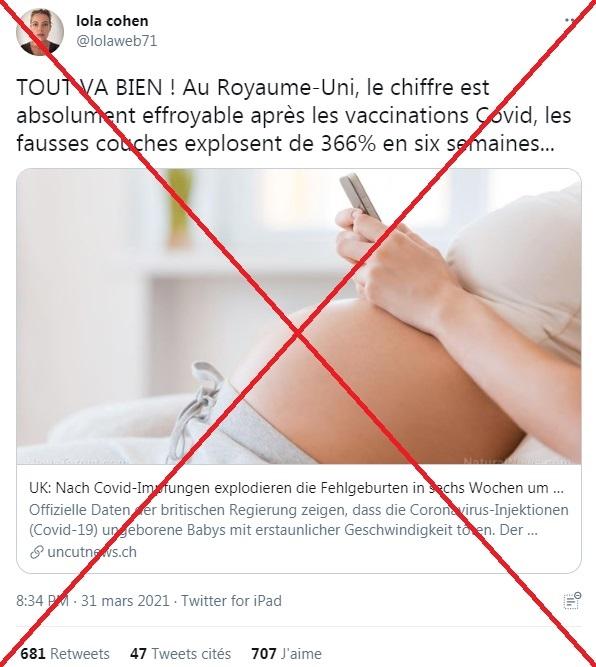This screenshot has height=667, width=596.
Task: Open headline UK: Nach Covid-Impfungen explodieren
Action: (297, 488)
